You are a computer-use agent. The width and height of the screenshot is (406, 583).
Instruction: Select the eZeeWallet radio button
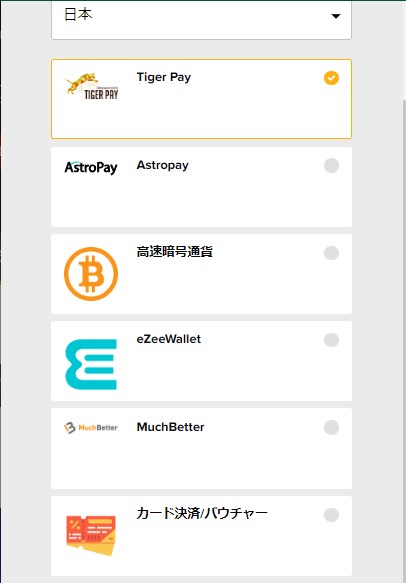(x=331, y=340)
